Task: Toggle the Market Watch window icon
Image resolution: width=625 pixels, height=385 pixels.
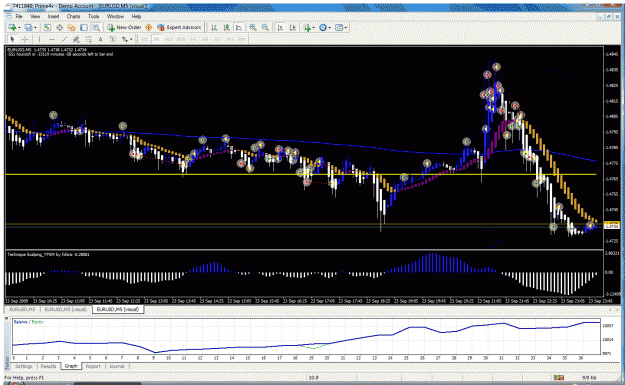Action: pyautogui.click(x=47, y=28)
